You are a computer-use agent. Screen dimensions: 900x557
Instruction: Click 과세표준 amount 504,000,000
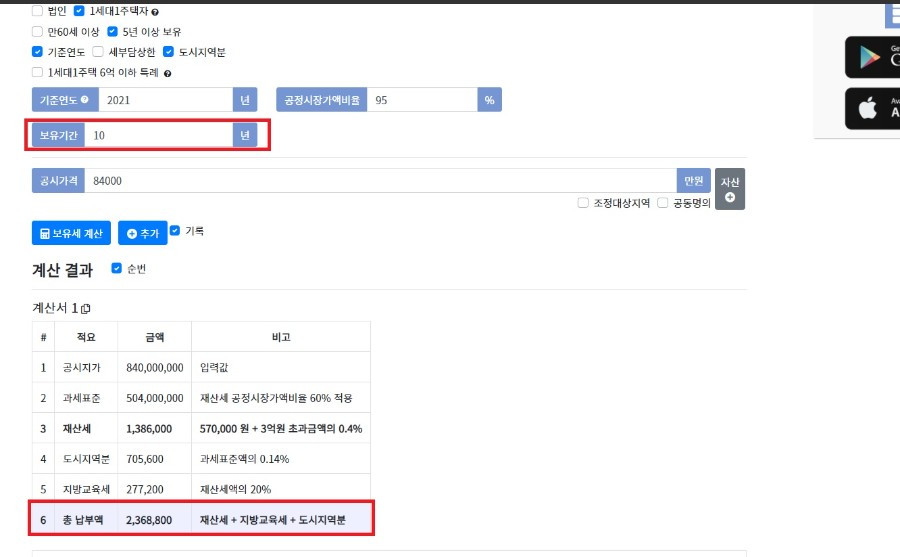155,398
